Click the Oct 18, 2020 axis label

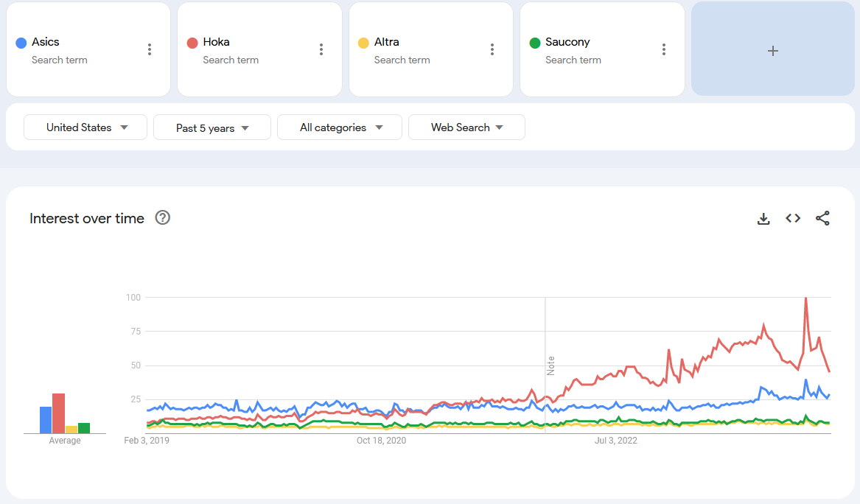381,441
